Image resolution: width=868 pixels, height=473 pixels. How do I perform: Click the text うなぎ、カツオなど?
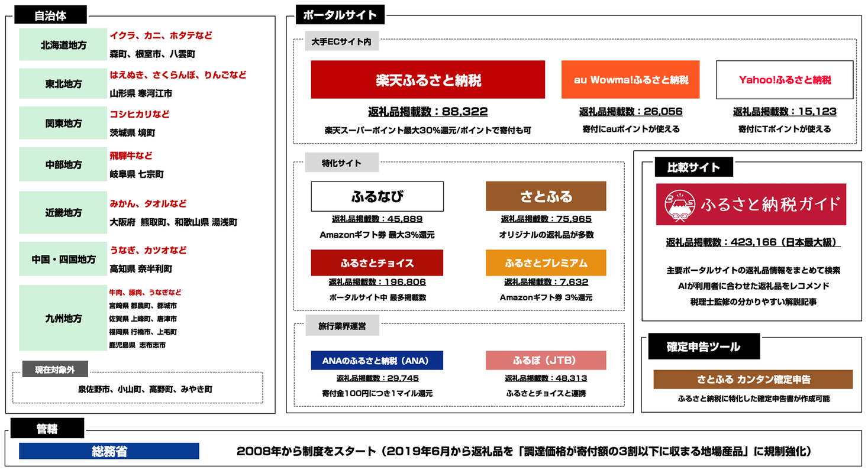point(148,251)
